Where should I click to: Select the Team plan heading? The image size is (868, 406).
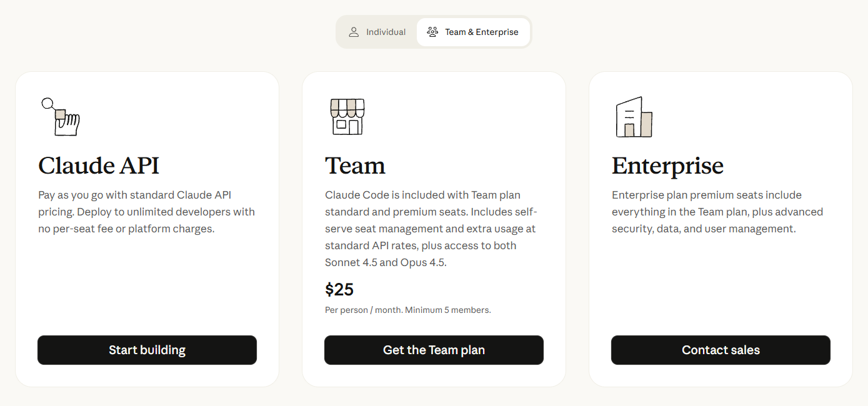point(355,166)
